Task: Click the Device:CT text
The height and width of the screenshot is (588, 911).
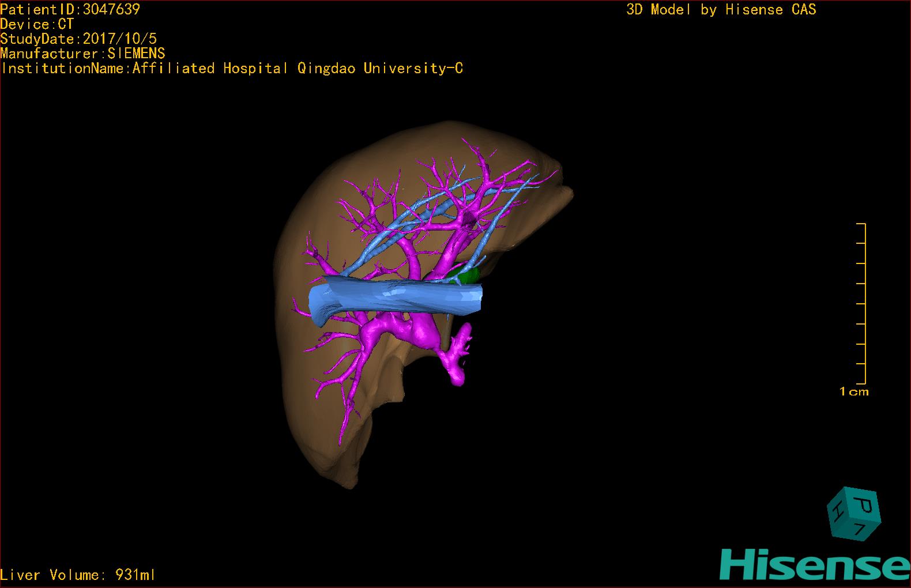Action: click(37, 24)
